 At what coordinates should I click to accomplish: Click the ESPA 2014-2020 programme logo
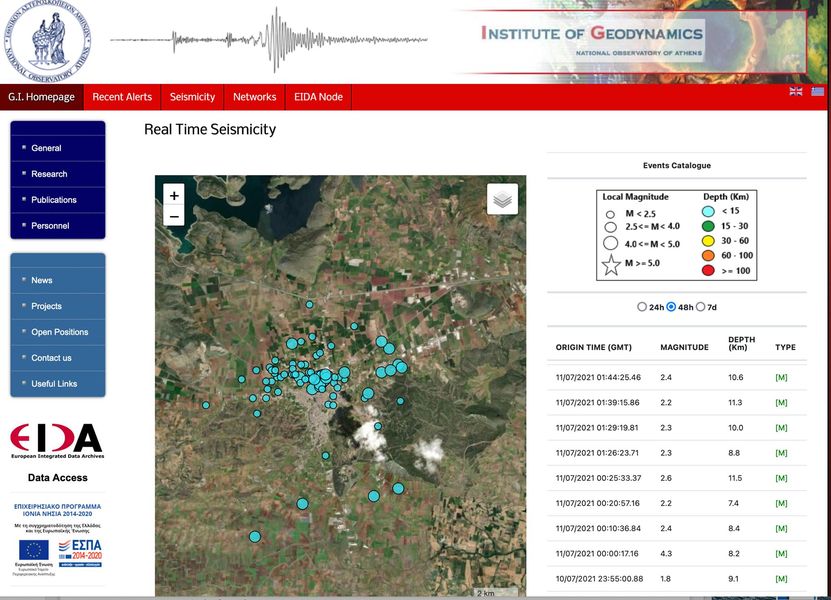(79, 550)
